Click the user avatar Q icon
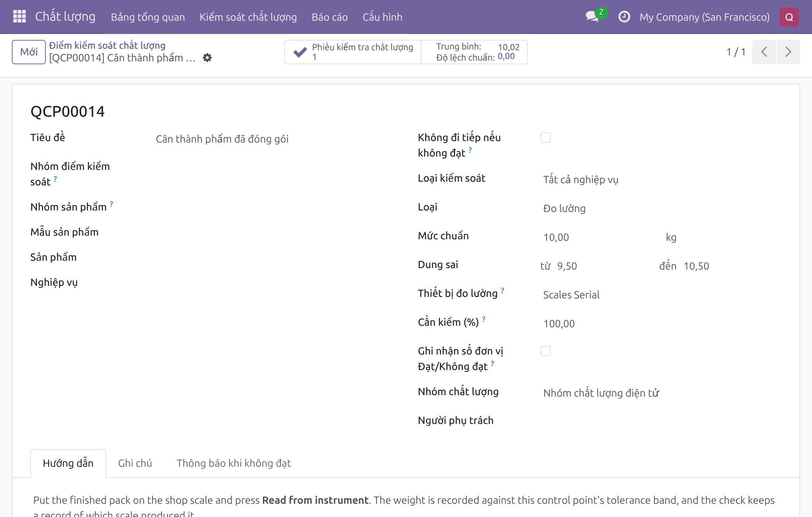812x517 pixels. tap(789, 17)
